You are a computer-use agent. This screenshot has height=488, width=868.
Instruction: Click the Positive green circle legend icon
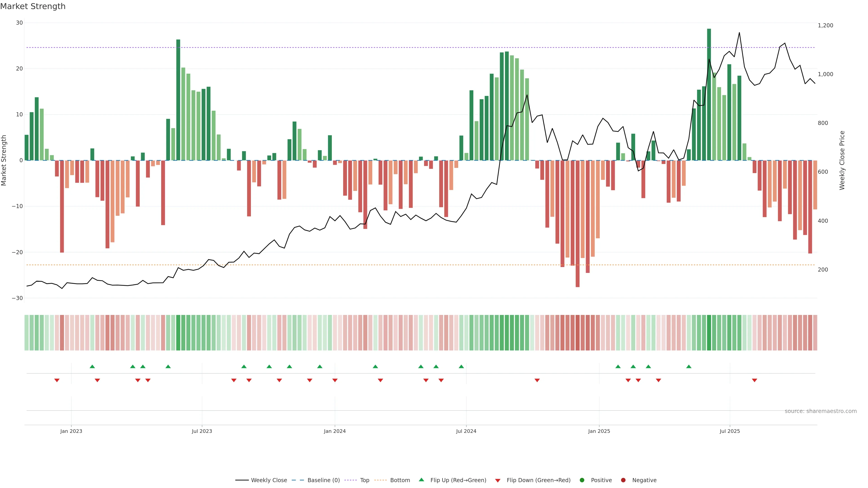point(582,480)
